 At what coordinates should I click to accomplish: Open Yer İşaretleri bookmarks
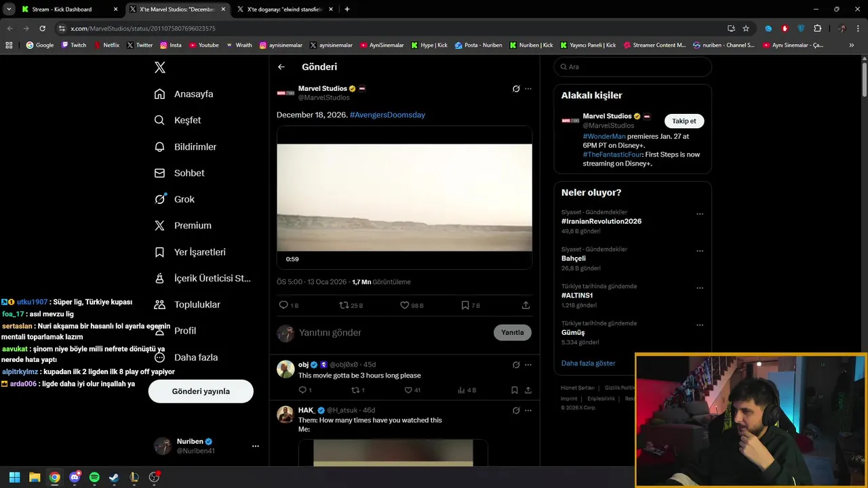190,252
